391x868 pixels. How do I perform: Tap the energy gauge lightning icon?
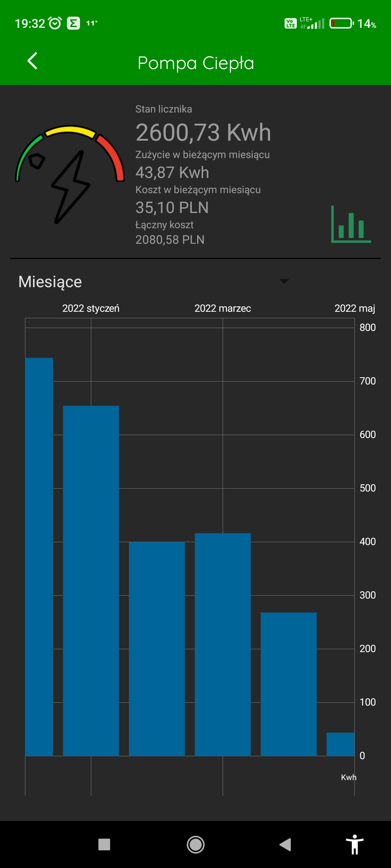[70, 174]
